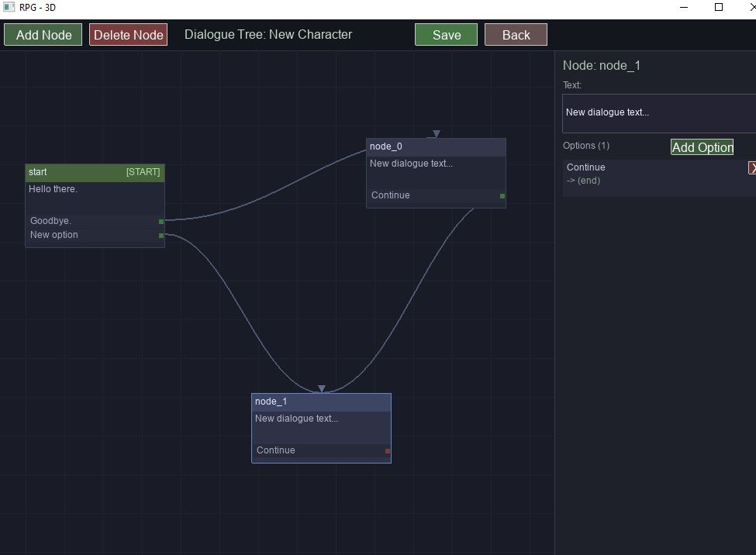Click Hello there. text in start node
This screenshot has height=555, width=756.
tap(53, 189)
